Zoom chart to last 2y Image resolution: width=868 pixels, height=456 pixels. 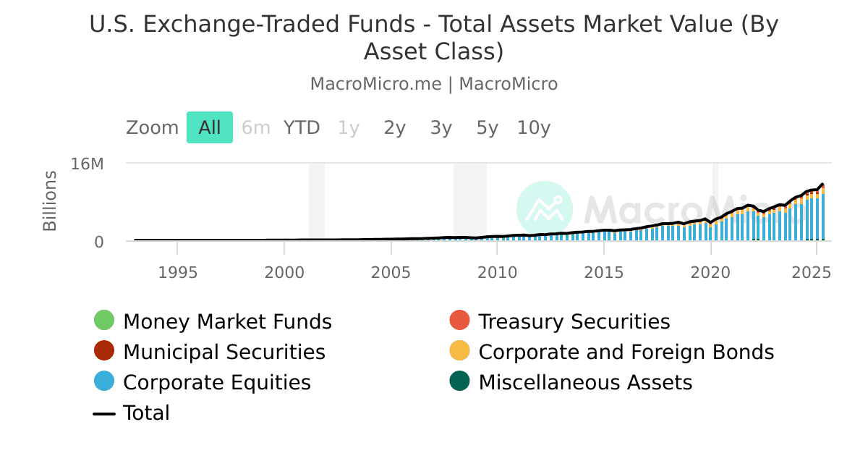(x=395, y=127)
